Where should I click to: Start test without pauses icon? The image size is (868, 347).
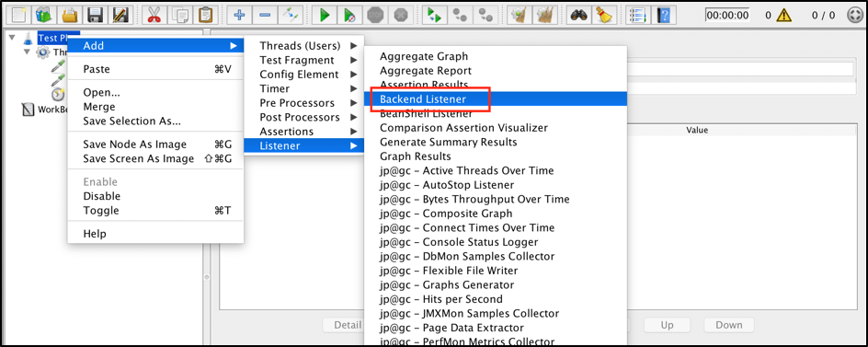tap(349, 15)
